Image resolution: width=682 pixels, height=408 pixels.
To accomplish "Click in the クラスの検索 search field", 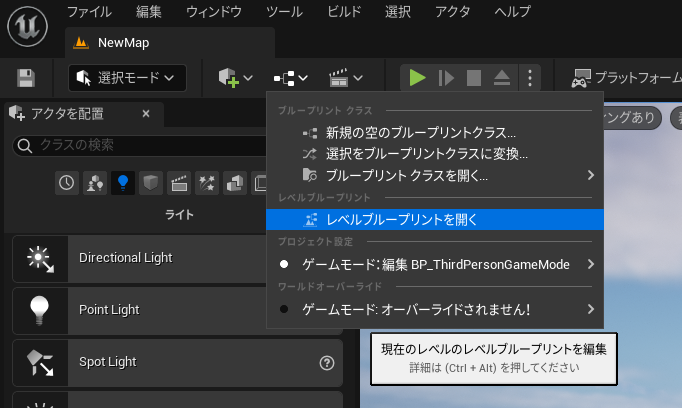I will (x=139, y=145).
